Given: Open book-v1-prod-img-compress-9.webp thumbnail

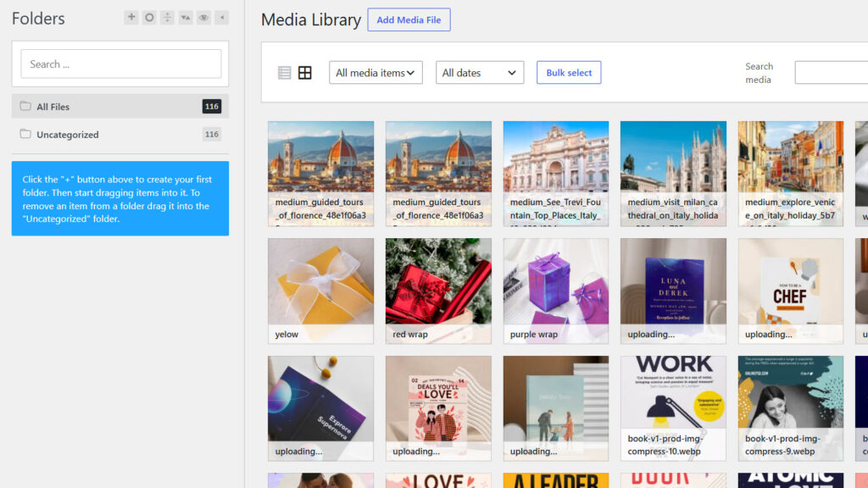Looking at the screenshot, I should (x=791, y=408).
